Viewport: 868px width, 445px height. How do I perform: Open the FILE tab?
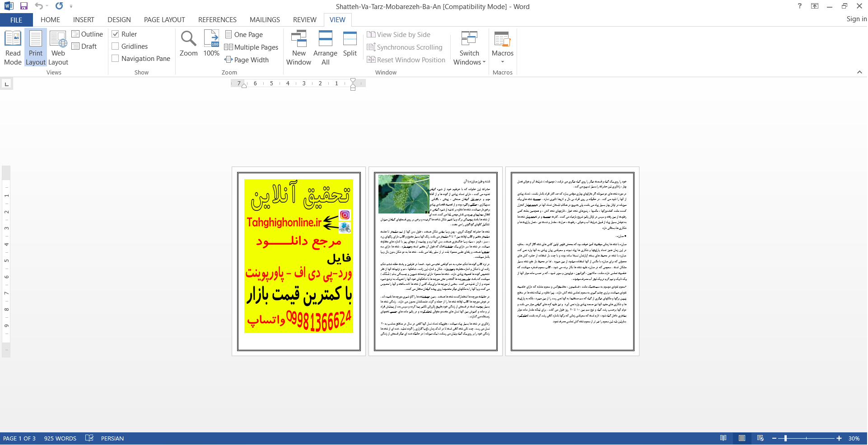click(x=16, y=20)
